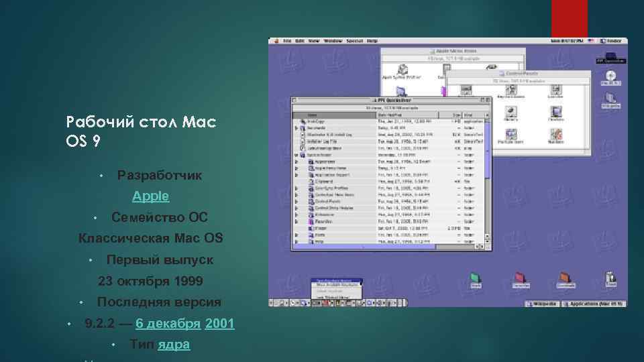644x362 pixels.
Task: Select the pink folder on the desktop
Action: (521, 280)
